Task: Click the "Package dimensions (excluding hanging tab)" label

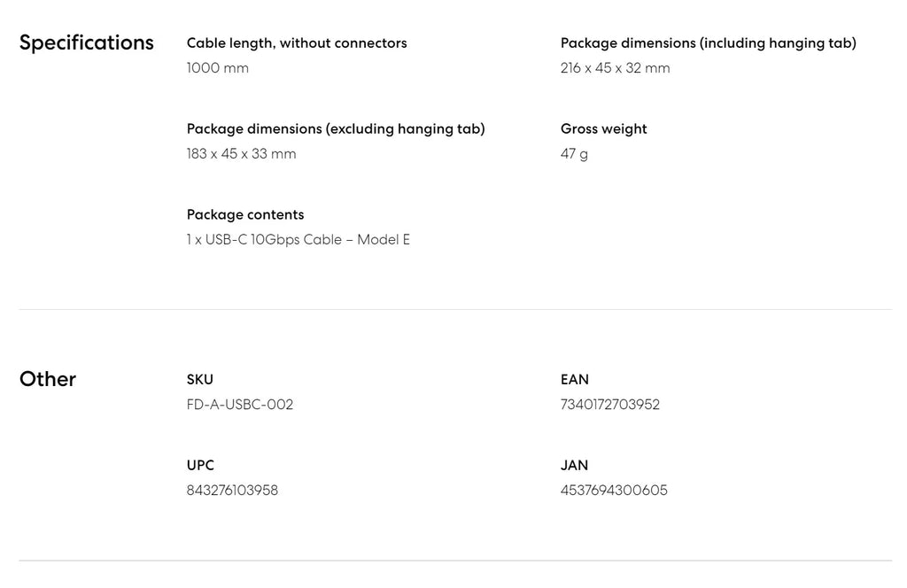Action: click(x=336, y=129)
